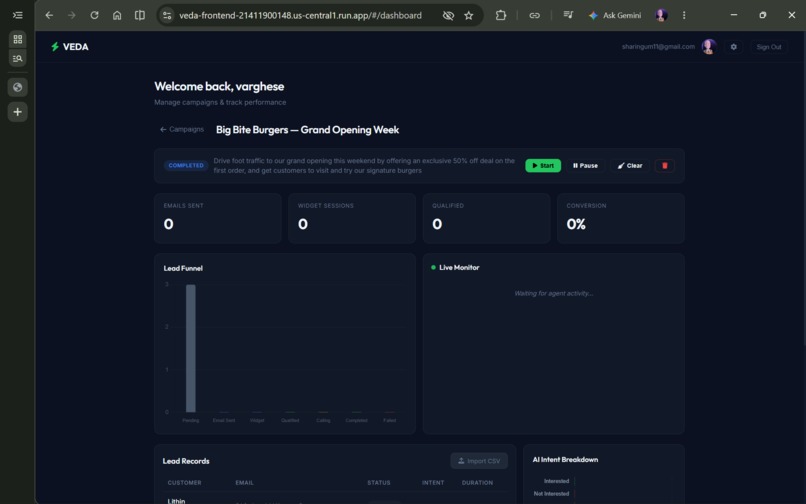The height and width of the screenshot is (504, 806).
Task: Open the tab grid icon in sidebar
Action: [17, 39]
